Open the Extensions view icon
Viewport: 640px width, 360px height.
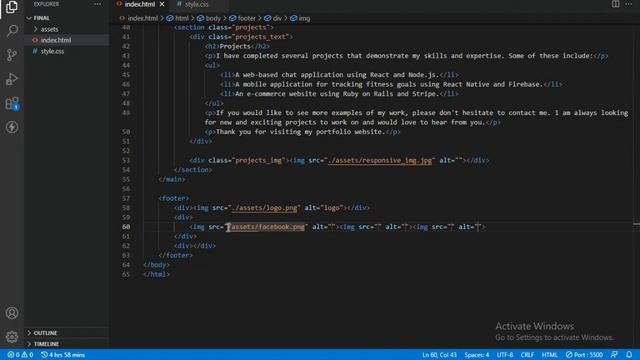pyautogui.click(x=12, y=103)
